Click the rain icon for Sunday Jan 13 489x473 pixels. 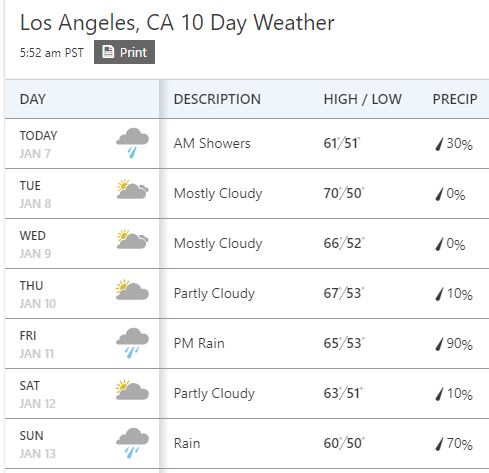pyautogui.click(x=132, y=443)
